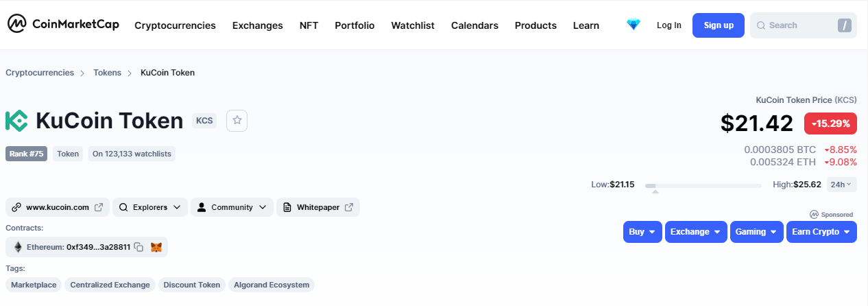This screenshot has width=868, height=306.
Task: Go to Tokens in the breadcrumb
Action: pos(107,73)
